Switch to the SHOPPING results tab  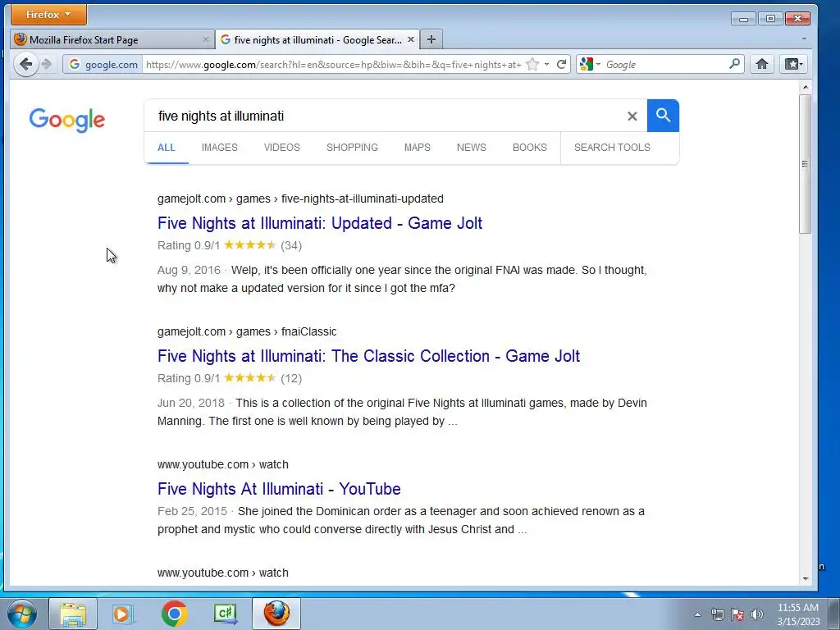[x=352, y=148]
